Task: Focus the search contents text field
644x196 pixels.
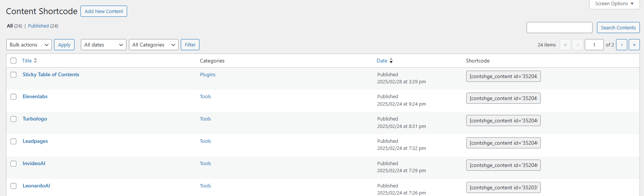Action: pyautogui.click(x=559, y=28)
